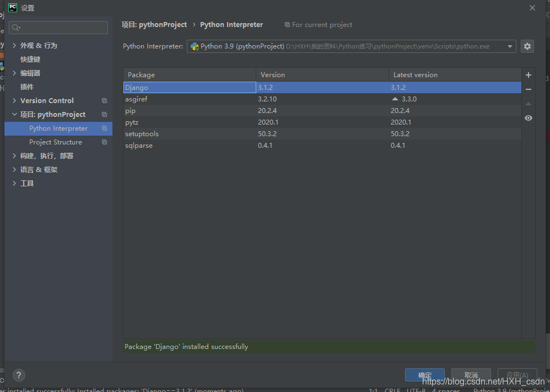Screen dimensions: 550x392
Task: Expand the 编辑器 section
Action: 14,73
